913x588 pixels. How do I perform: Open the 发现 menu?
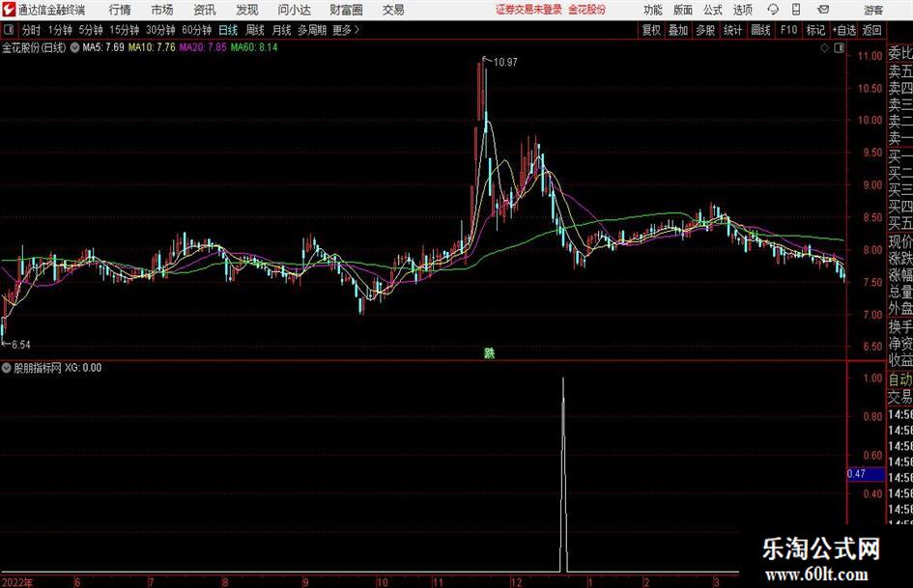pos(247,10)
